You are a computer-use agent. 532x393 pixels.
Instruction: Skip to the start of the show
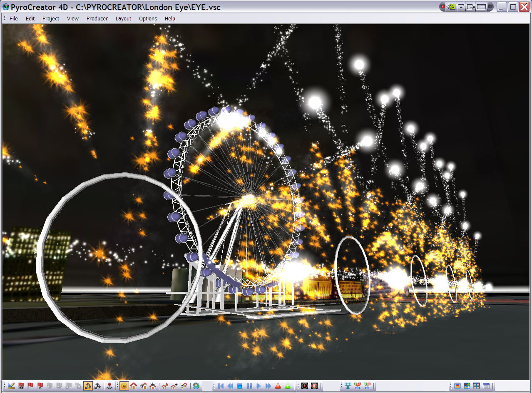tap(221, 386)
